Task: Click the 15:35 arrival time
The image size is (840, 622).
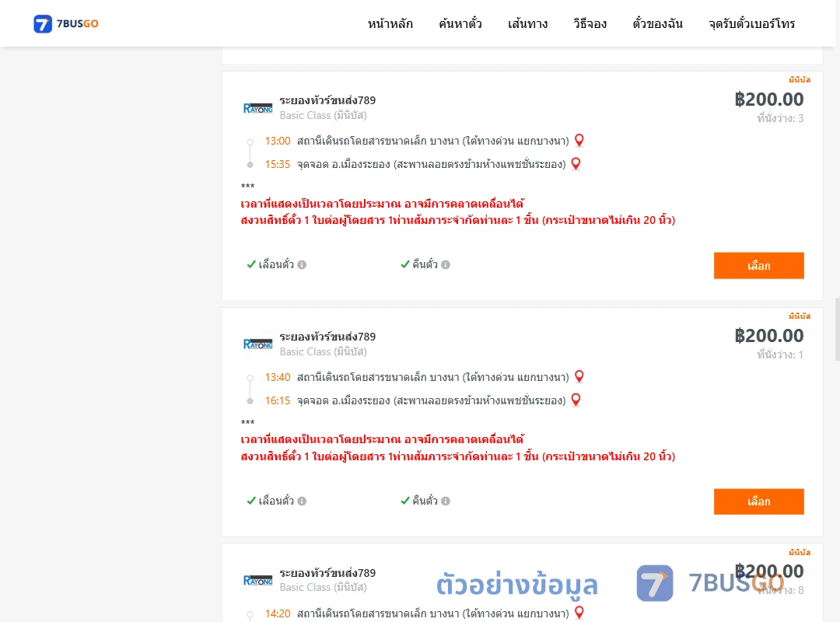Action: (278, 164)
